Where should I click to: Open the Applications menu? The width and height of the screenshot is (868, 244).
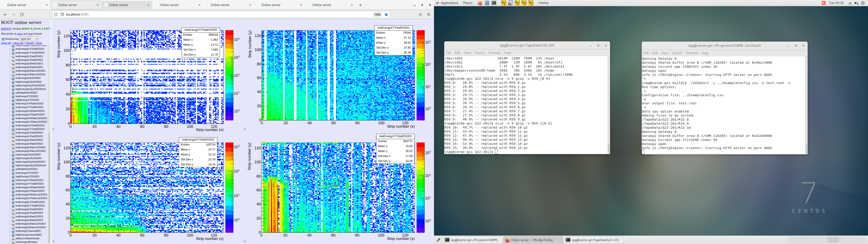(x=450, y=3)
